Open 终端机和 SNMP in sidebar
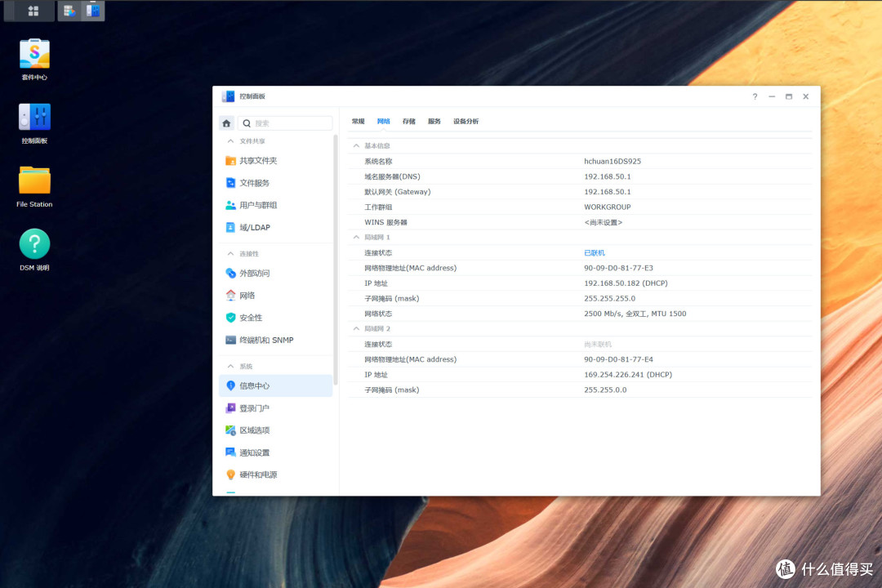882x588 pixels. (x=276, y=340)
